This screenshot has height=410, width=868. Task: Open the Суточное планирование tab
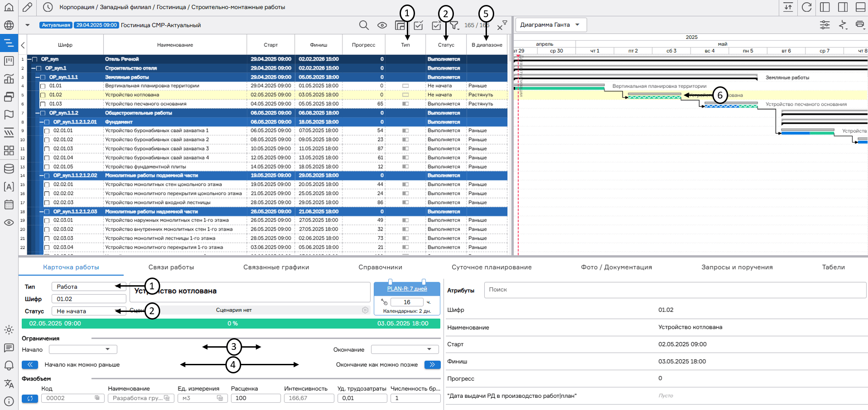(491, 267)
